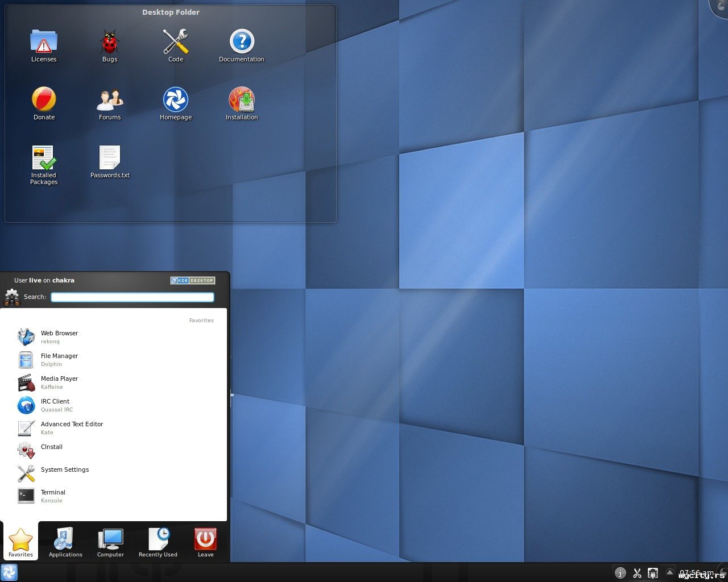
Task: Click in the launcher Search field
Action: (x=133, y=297)
